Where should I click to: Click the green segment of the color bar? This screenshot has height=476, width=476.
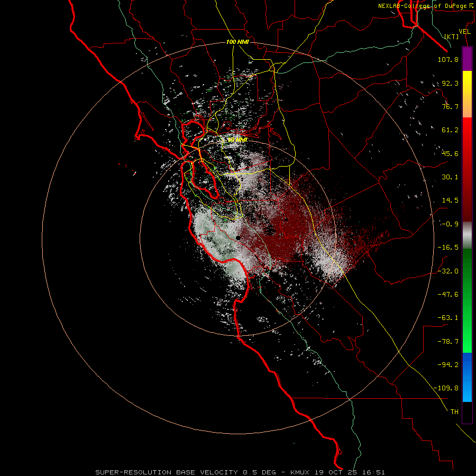467,300
